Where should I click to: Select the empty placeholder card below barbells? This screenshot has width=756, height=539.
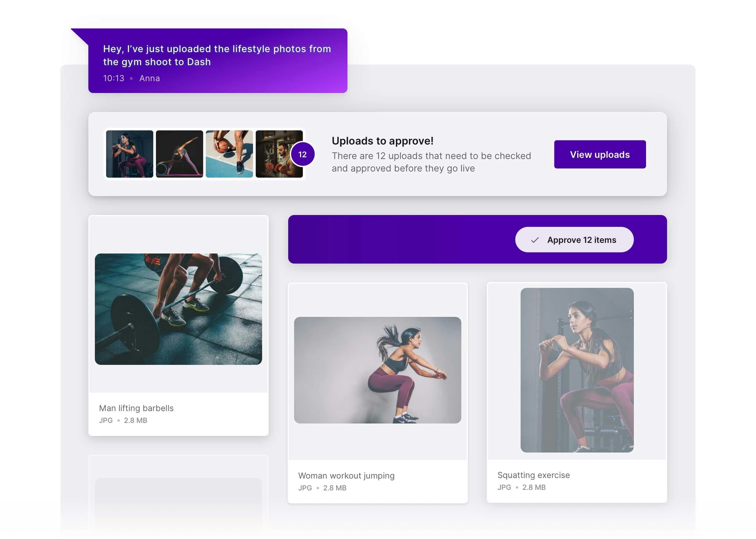[178, 498]
